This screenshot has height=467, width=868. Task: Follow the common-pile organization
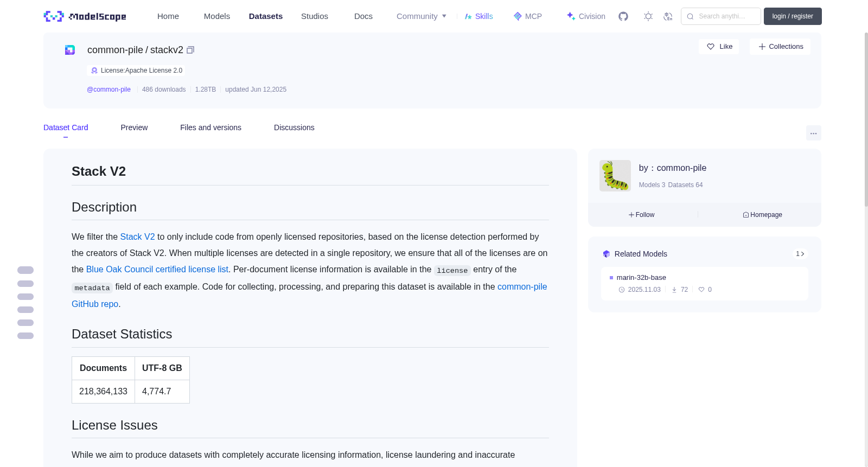(x=642, y=215)
